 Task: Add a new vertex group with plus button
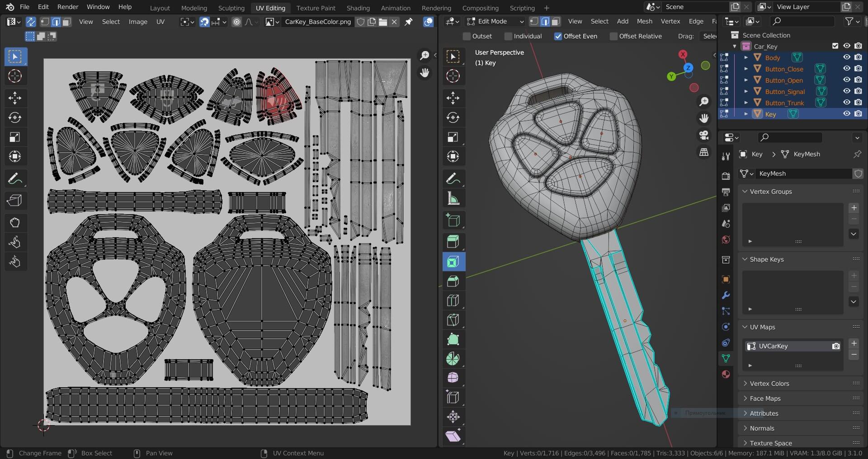pos(854,208)
